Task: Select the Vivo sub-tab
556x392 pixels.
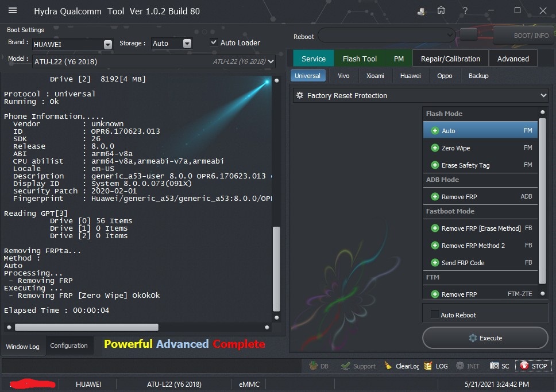Action: (343, 76)
